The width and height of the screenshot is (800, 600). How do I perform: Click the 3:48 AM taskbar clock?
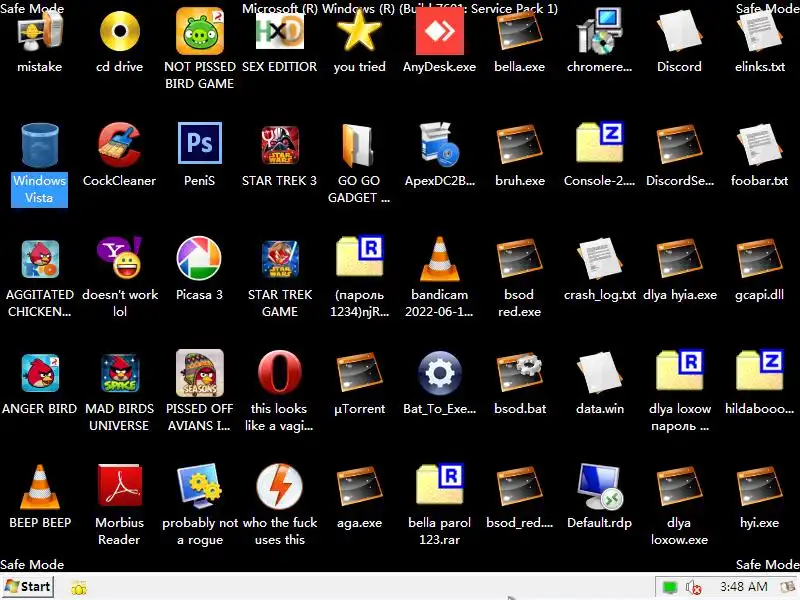pyautogui.click(x=743, y=587)
